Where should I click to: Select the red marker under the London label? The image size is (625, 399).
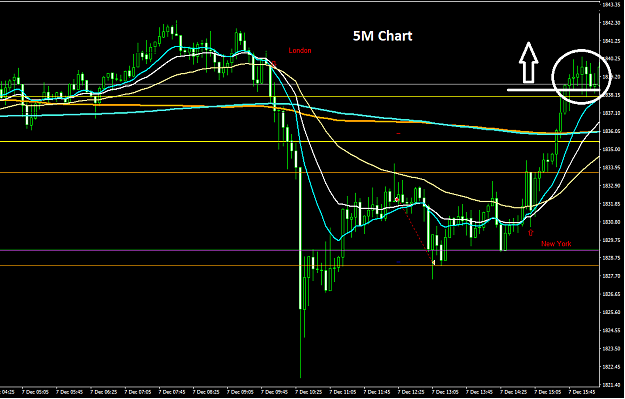click(274, 63)
